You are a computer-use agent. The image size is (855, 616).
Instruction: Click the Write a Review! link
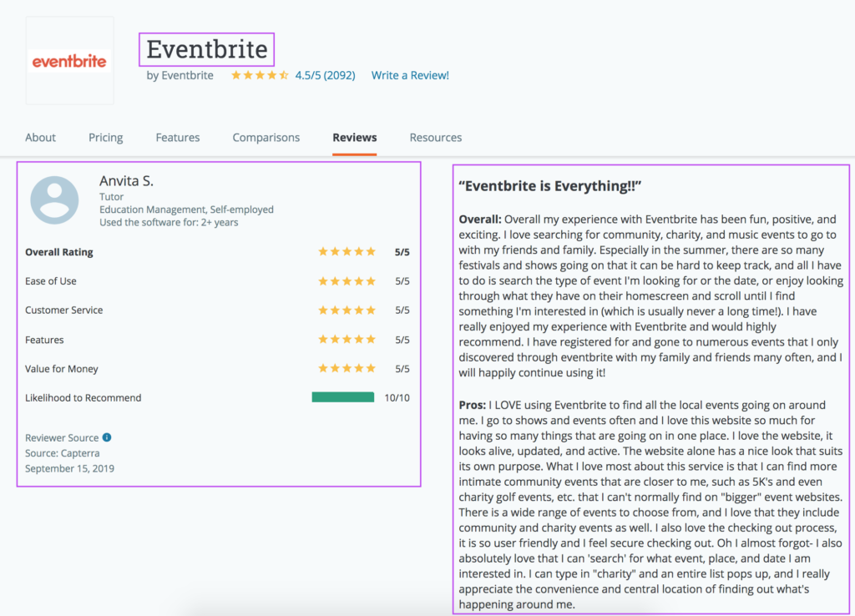pos(410,75)
